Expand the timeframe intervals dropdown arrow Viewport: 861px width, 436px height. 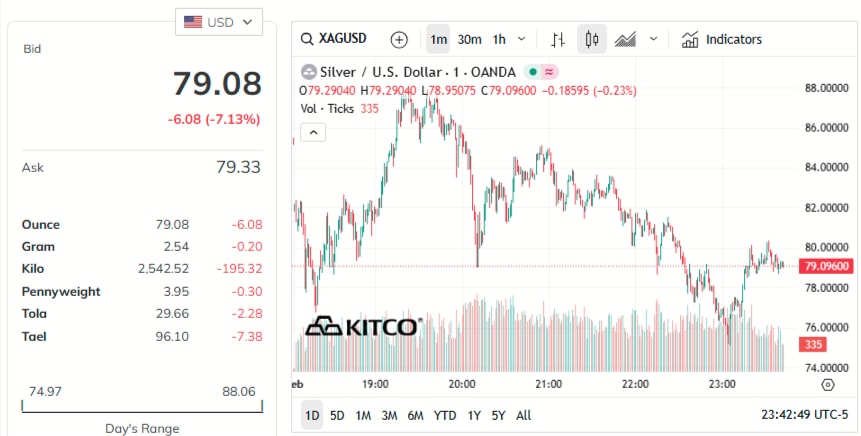pyautogui.click(x=522, y=40)
